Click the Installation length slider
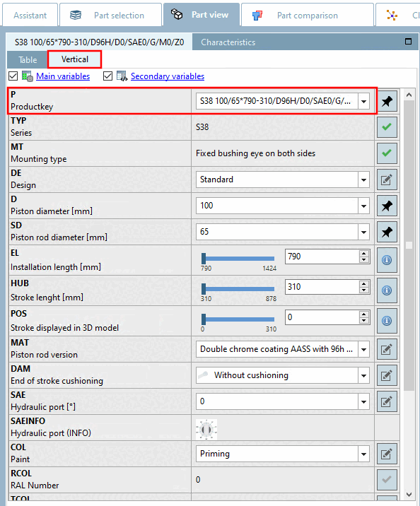Viewport: 420px width, 506px height. (x=238, y=259)
